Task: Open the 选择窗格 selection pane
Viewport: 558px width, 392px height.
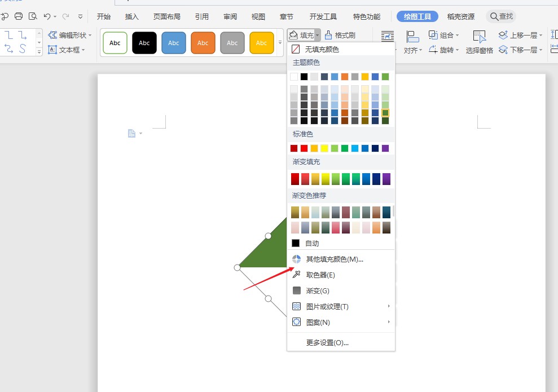Action: tap(480, 43)
